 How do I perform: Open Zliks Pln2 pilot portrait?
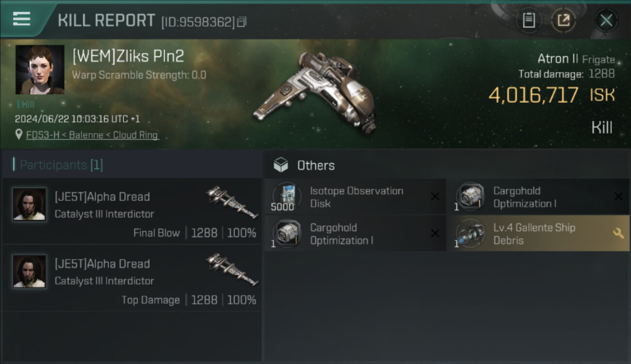[x=40, y=70]
